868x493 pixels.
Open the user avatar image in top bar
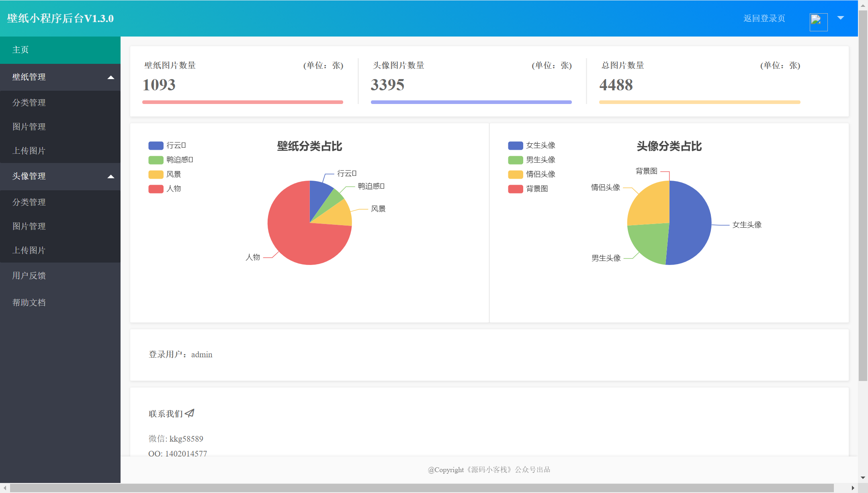pos(818,22)
